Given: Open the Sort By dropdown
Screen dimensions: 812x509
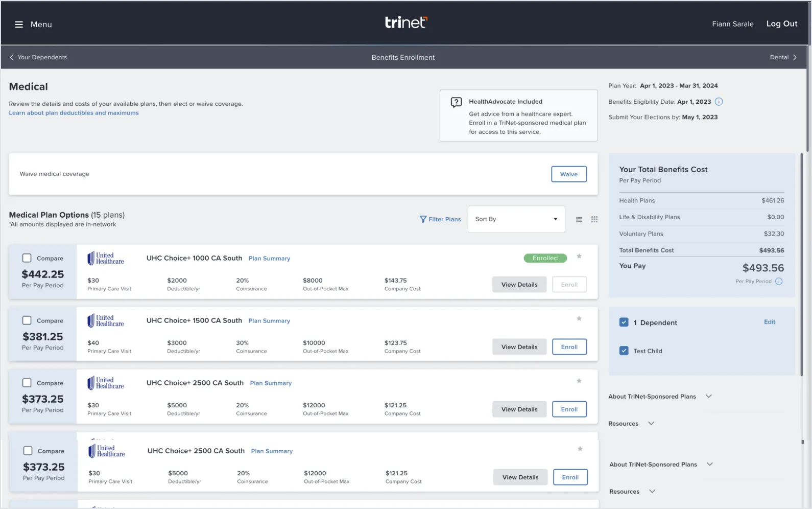Looking at the screenshot, I should (516, 219).
